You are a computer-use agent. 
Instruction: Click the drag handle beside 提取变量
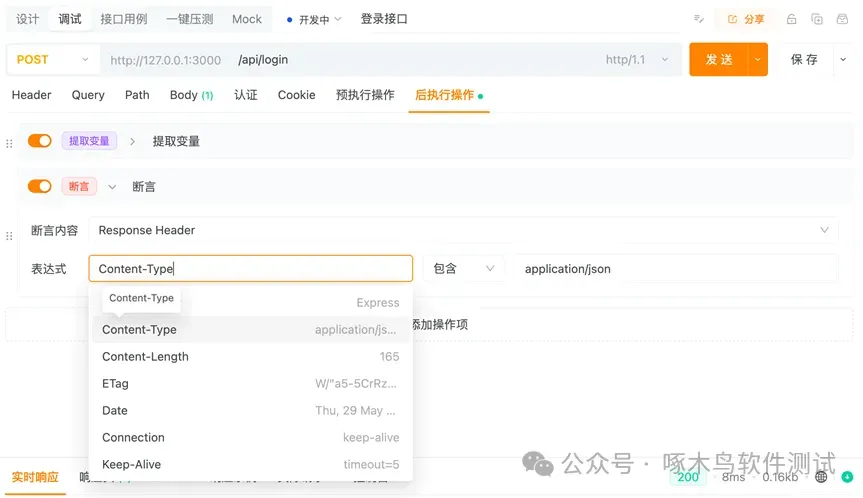coord(9,144)
